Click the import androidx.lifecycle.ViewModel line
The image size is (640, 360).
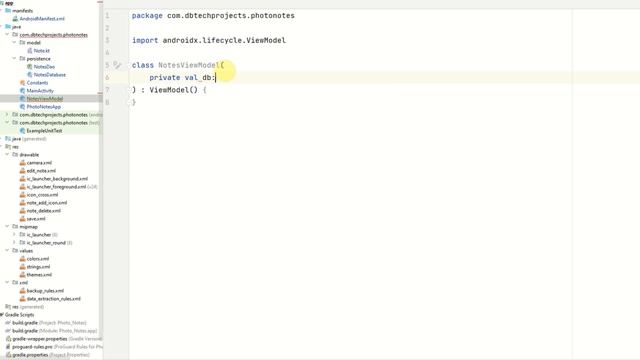tap(209, 40)
